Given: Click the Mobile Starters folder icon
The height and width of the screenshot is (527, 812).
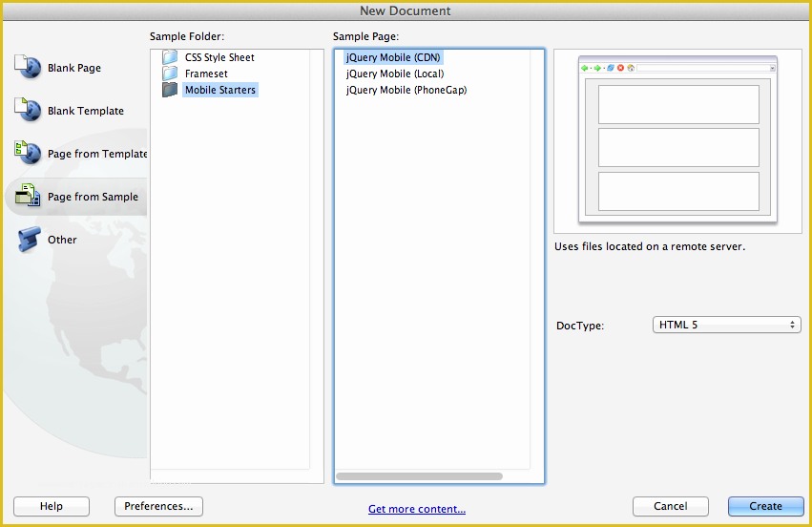Looking at the screenshot, I should click(x=170, y=90).
